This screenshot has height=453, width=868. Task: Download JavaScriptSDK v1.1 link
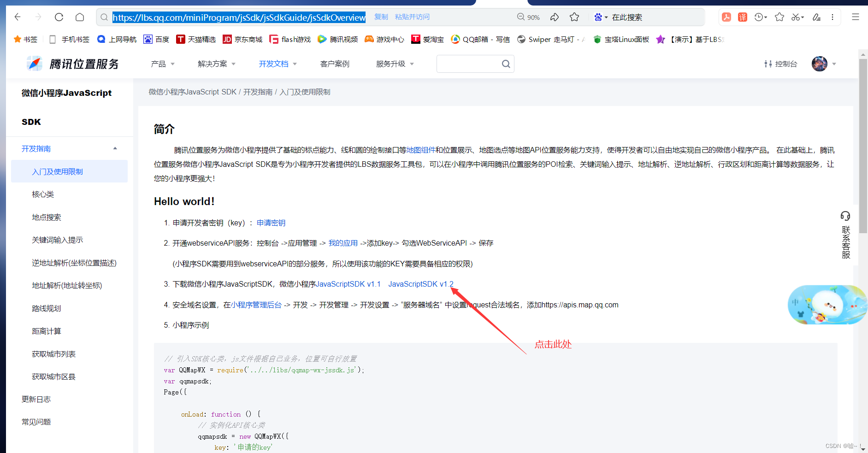point(348,284)
